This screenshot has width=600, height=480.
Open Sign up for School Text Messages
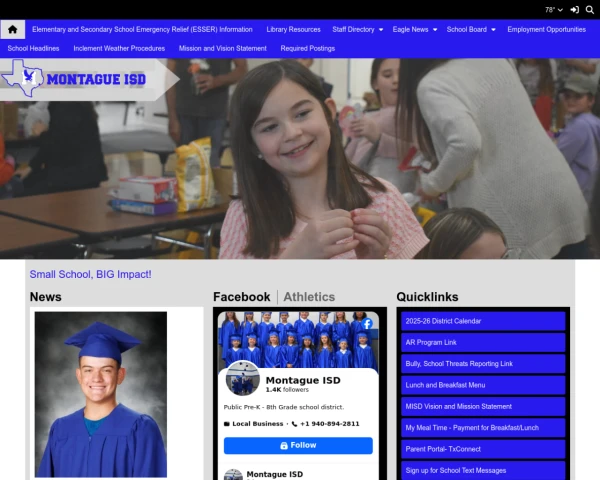(483, 470)
